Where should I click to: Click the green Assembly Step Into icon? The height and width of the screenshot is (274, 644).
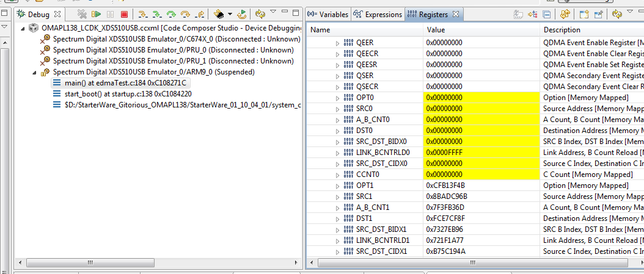[156, 15]
